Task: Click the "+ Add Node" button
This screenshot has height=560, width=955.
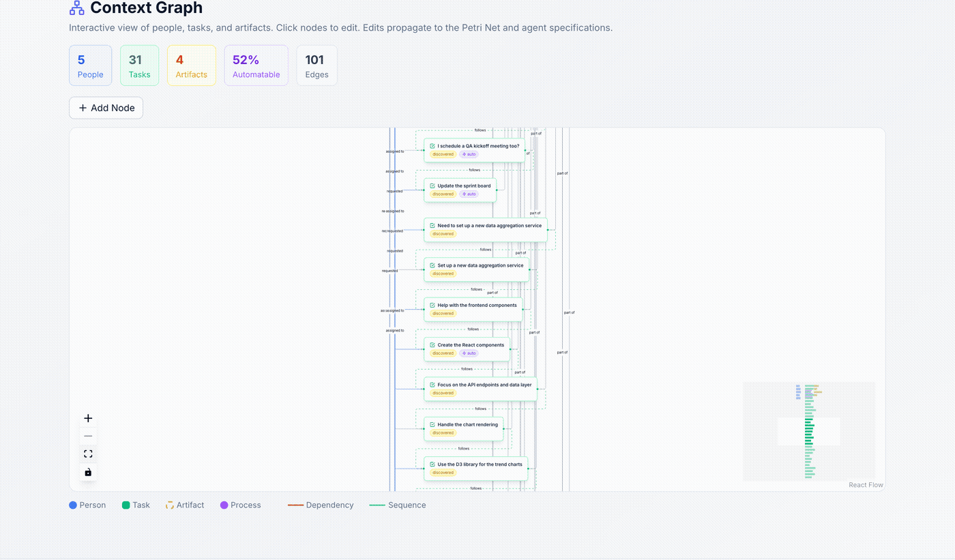Action: pyautogui.click(x=106, y=107)
